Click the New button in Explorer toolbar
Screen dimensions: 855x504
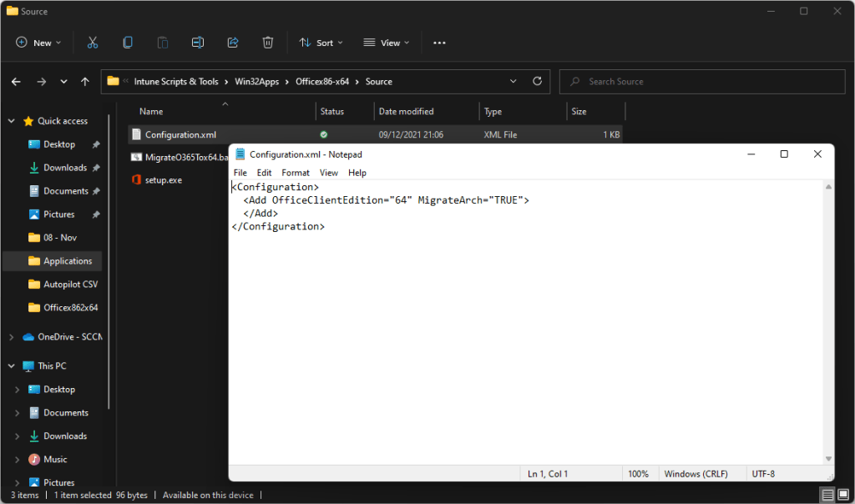coord(38,43)
